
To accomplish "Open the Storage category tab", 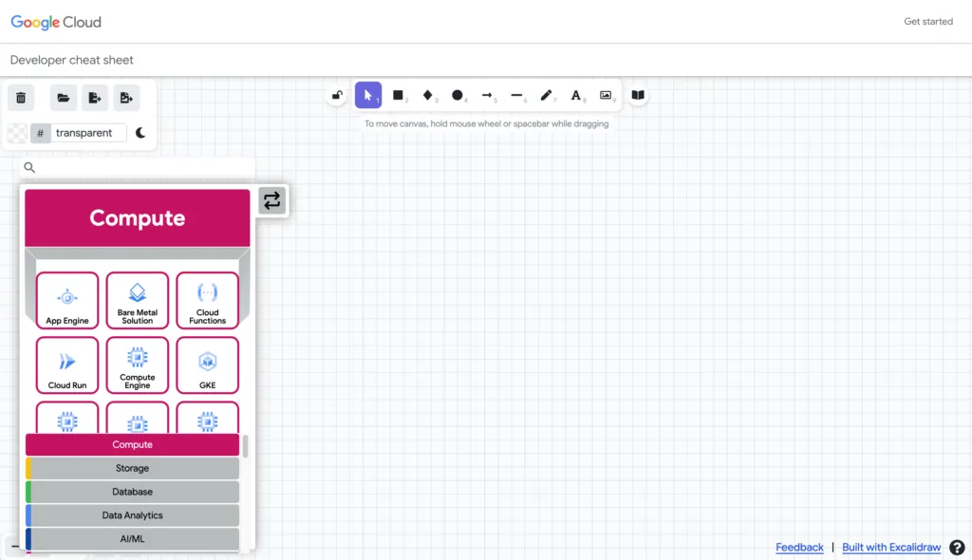I will (x=132, y=468).
